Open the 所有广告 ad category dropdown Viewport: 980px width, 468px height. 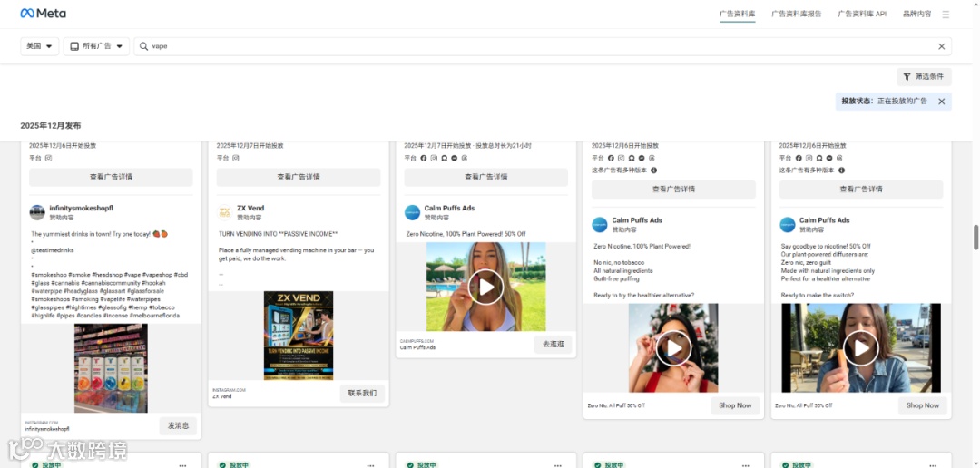[x=96, y=46]
